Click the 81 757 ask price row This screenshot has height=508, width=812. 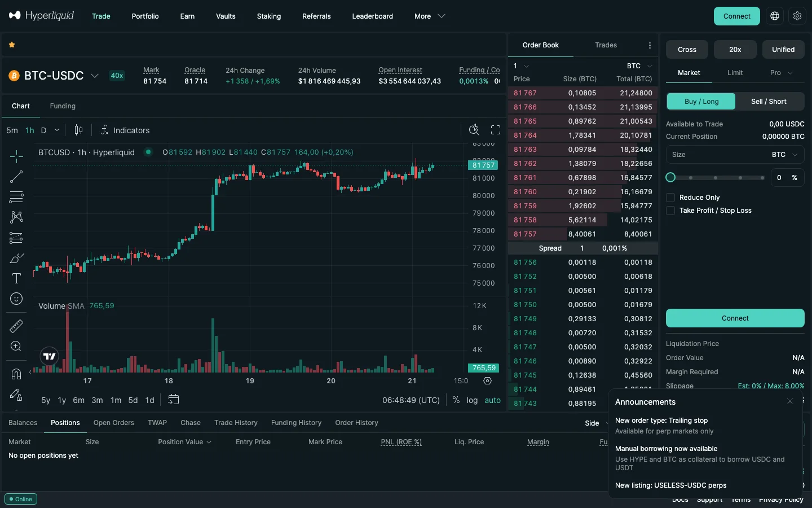[x=583, y=234]
